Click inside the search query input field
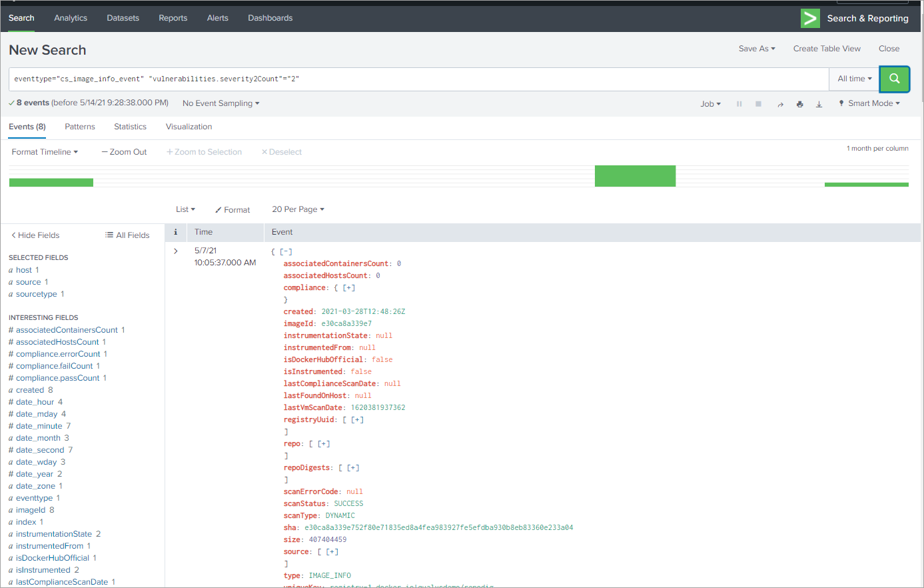This screenshot has width=924, height=588. point(400,79)
